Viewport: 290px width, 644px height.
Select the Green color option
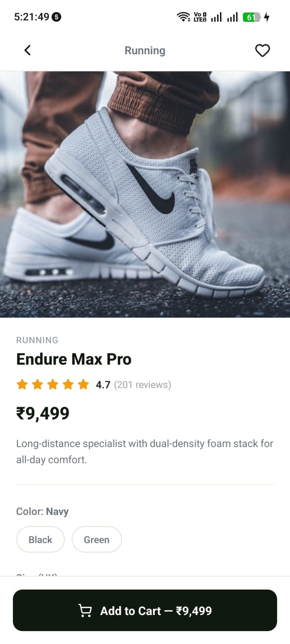tap(97, 539)
